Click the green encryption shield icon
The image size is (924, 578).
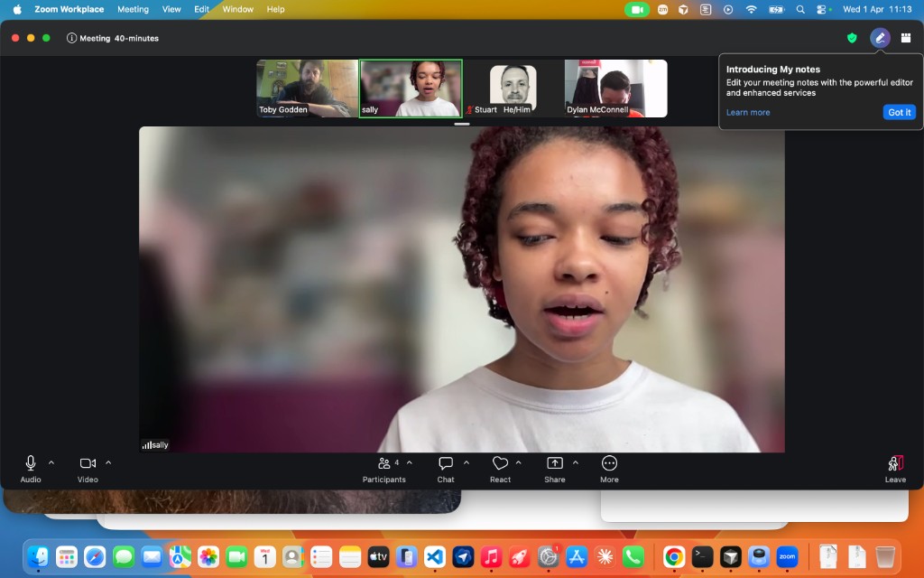(x=852, y=38)
